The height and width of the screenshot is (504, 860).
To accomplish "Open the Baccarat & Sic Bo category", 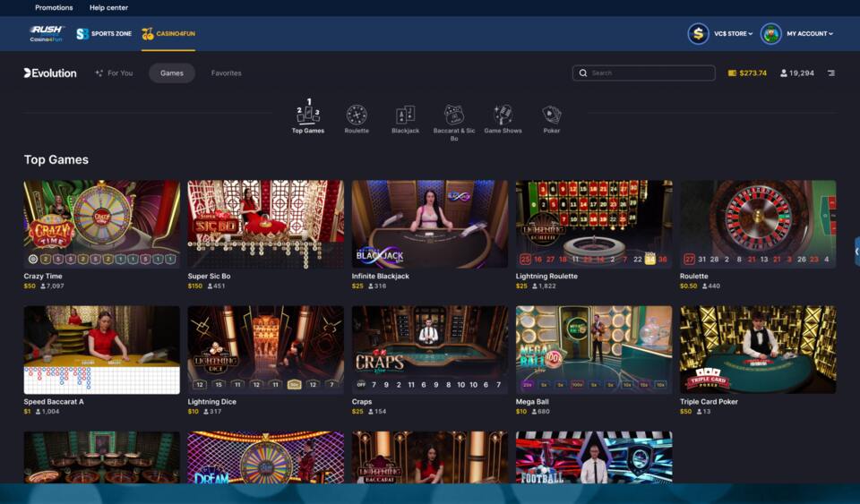I will point(454,115).
